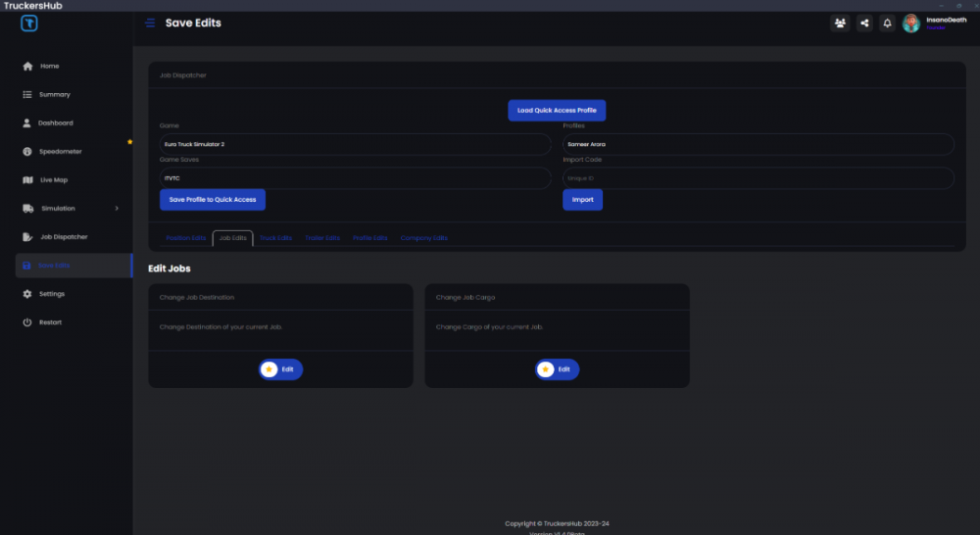The width and height of the screenshot is (980, 535).
Task: Open the notifications bell
Action: click(x=888, y=23)
